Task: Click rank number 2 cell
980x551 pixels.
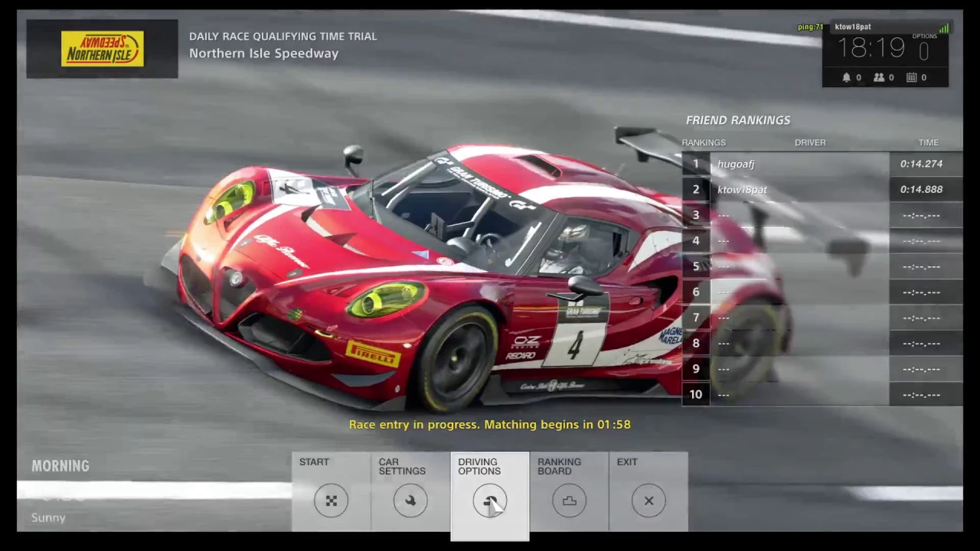Action: click(696, 189)
